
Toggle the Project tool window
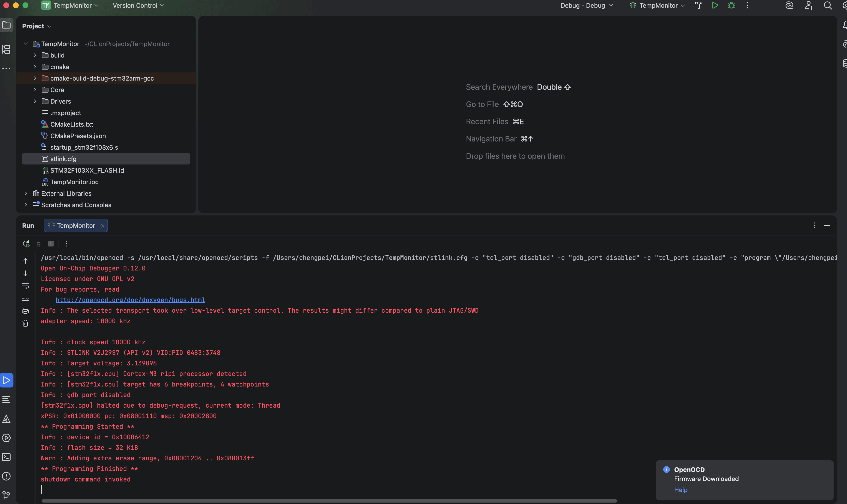pos(6,25)
